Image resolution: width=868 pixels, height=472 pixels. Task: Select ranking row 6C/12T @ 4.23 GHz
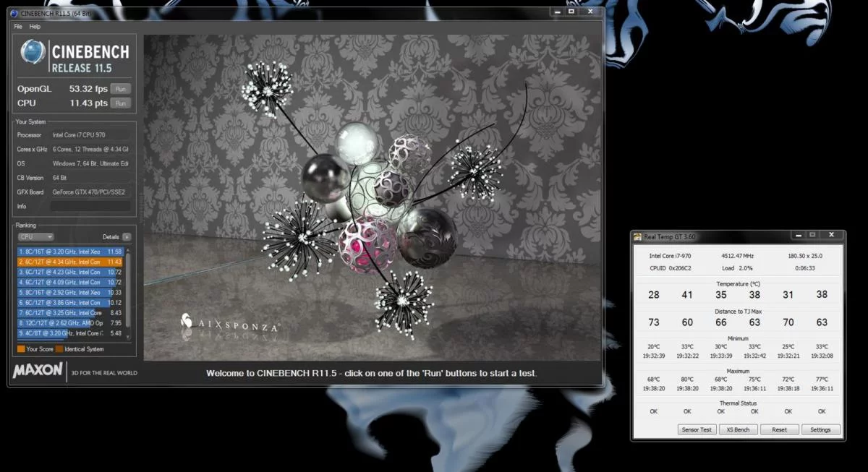click(70, 272)
